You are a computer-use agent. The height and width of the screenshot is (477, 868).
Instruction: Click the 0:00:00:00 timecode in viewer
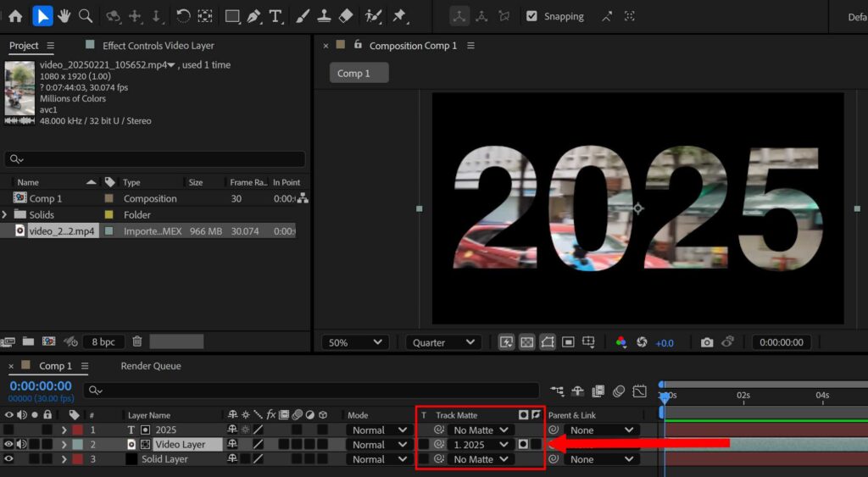pyautogui.click(x=781, y=342)
